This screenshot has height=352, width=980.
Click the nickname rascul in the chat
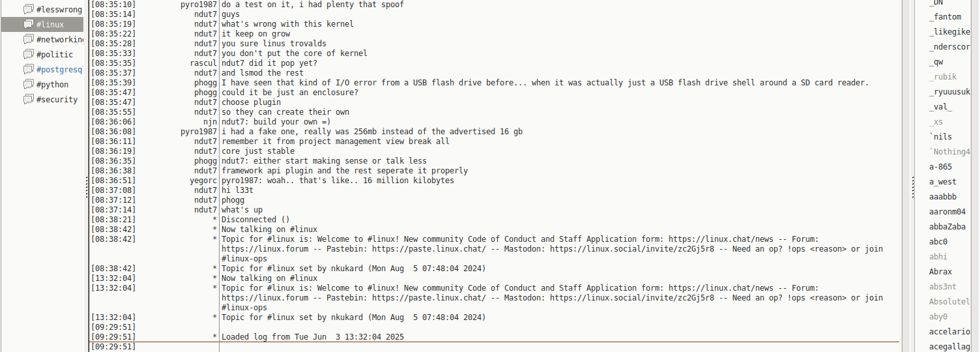point(203,63)
